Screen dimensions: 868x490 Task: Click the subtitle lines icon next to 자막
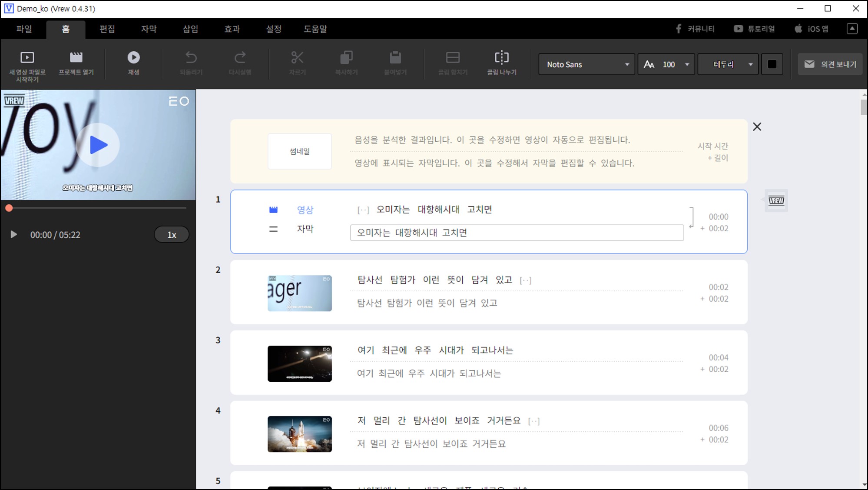point(273,229)
